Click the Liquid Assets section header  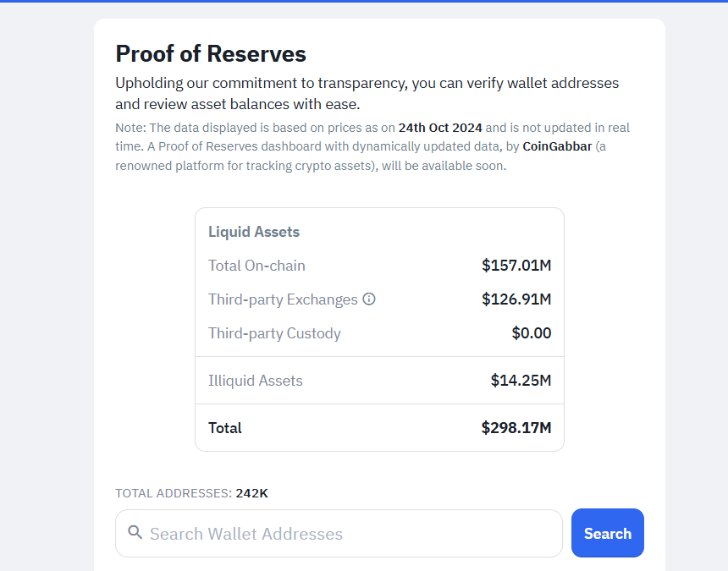point(254,231)
